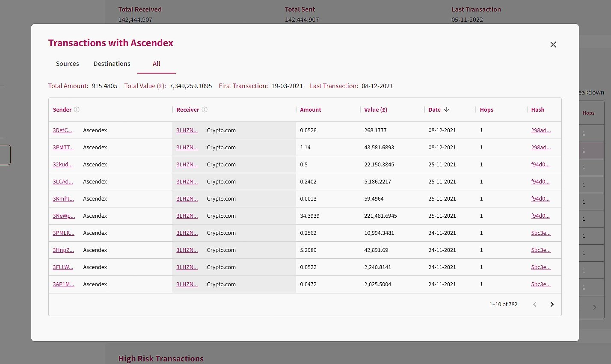Sort by the Sender column header
Screen dimensions: 611x364
(62, 110)
